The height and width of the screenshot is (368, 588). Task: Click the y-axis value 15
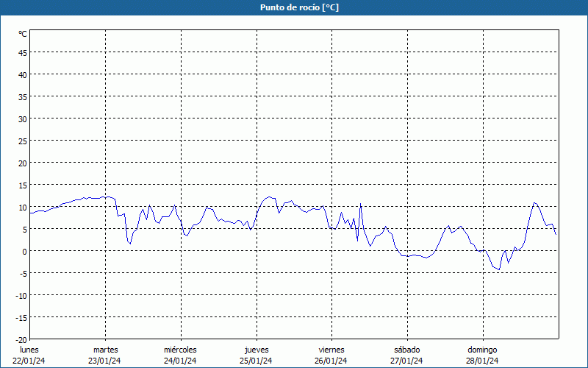23,185
